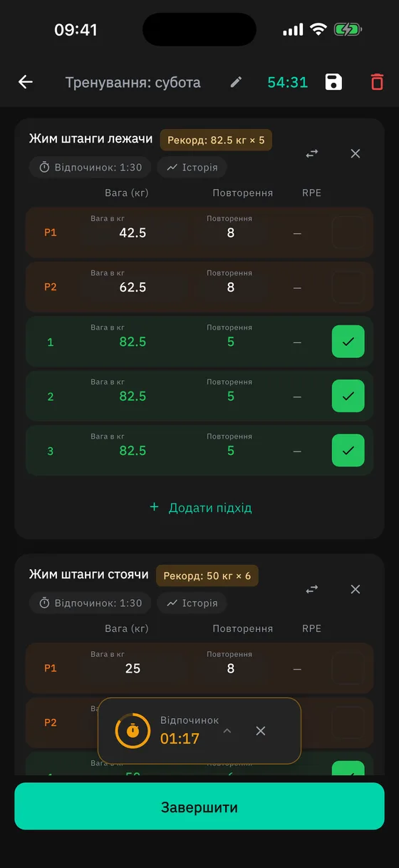
Task: Open Історія for Жим штанги лежачи
Action: [x=192, y=168]
